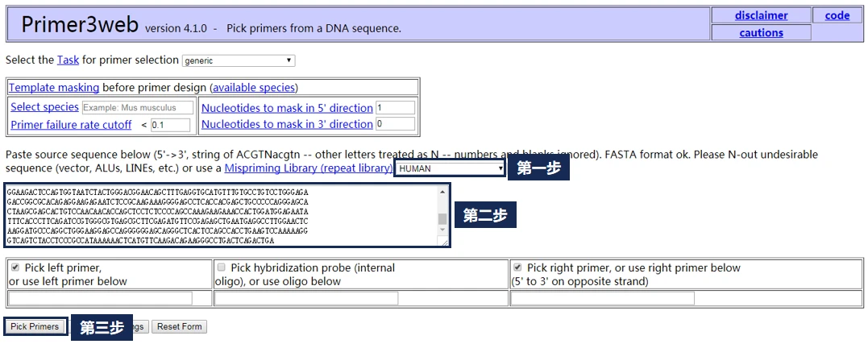Open the code link
This screenshot has width=868, height=344.
(837, 15)
